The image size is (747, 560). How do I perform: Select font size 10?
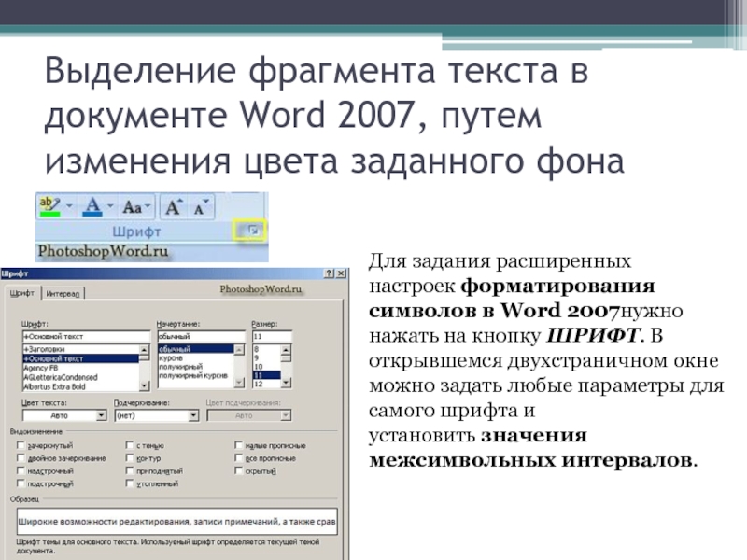coord(266,367)
